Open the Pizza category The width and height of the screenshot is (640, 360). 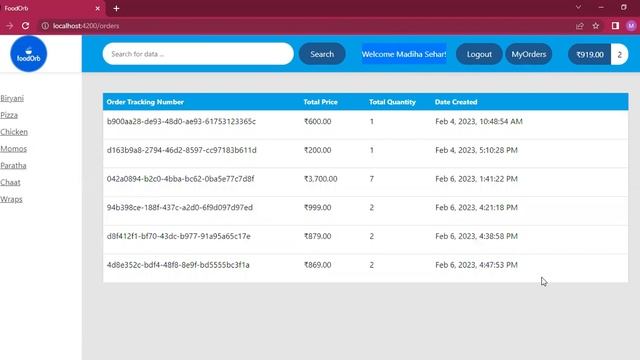9,115
